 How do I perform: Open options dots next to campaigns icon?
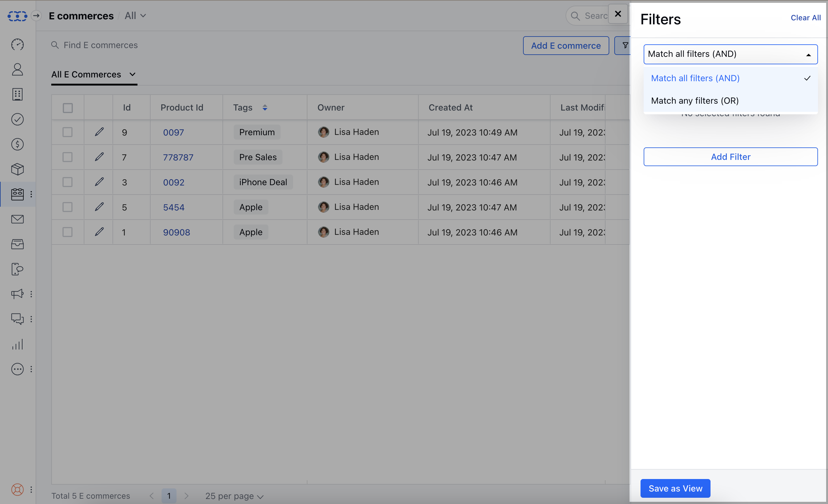click(31, 294)
